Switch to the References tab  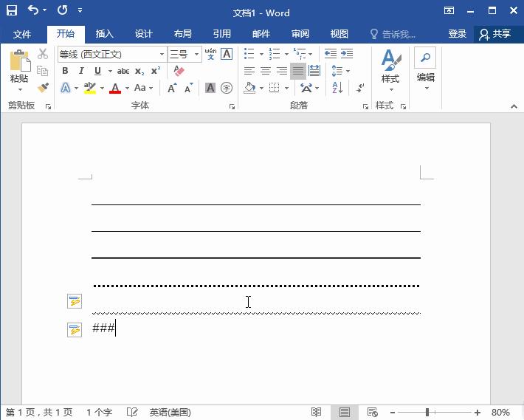click(x=222, y=34)
